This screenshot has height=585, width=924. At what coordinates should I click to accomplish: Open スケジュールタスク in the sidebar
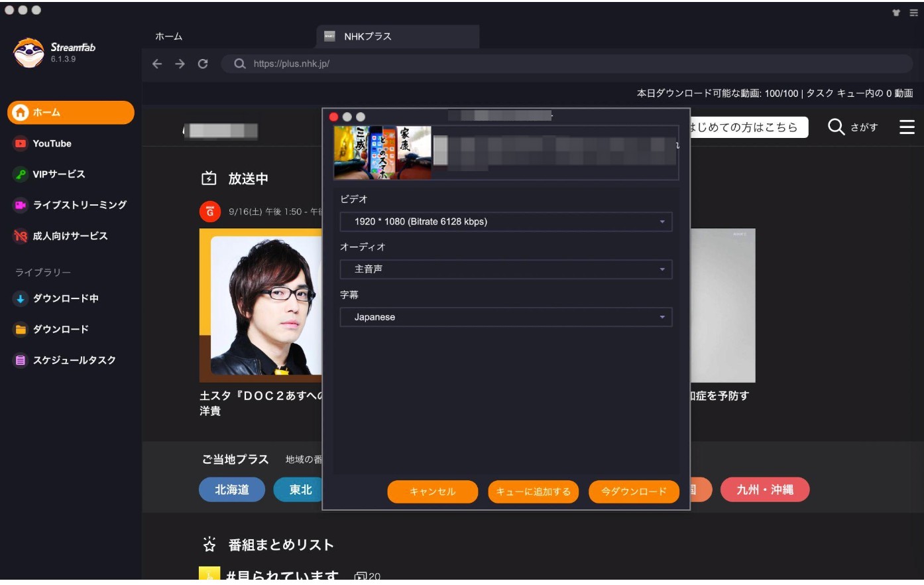[x=74, y=360]
